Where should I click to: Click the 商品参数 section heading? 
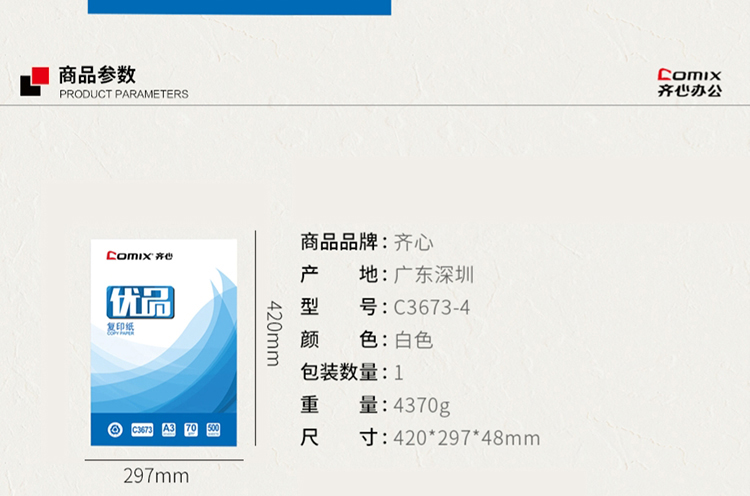(97, 74)
